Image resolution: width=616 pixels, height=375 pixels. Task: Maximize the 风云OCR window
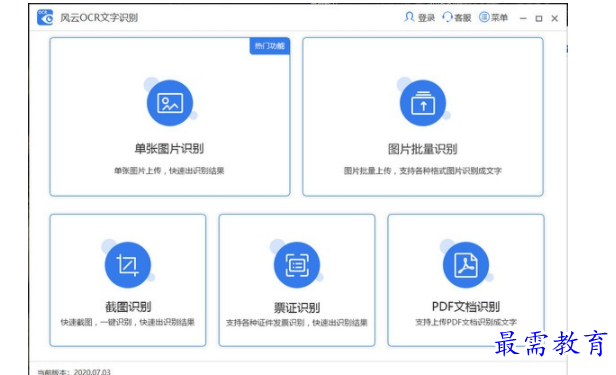(x=539, y=18)
